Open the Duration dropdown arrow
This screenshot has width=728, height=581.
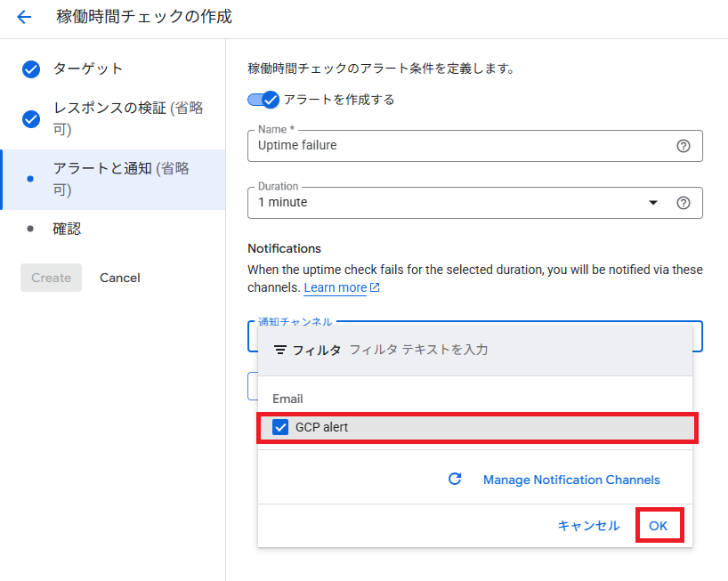coord(653,203)
